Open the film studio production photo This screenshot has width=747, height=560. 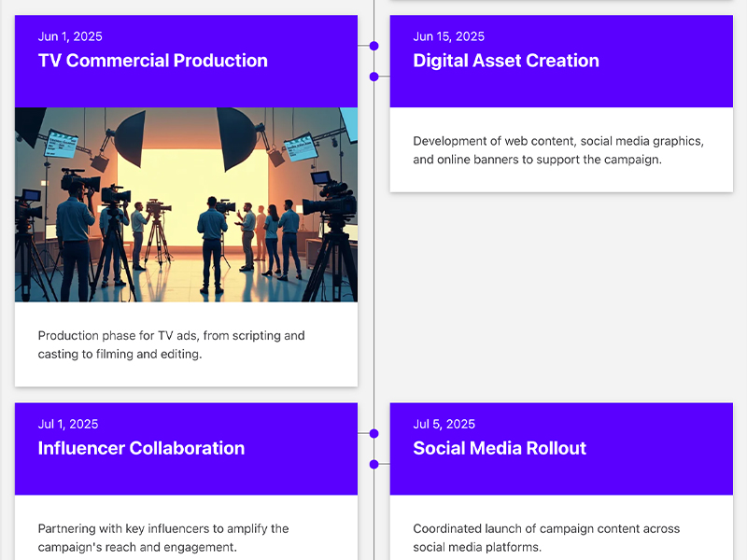click(x=186, y=204)
